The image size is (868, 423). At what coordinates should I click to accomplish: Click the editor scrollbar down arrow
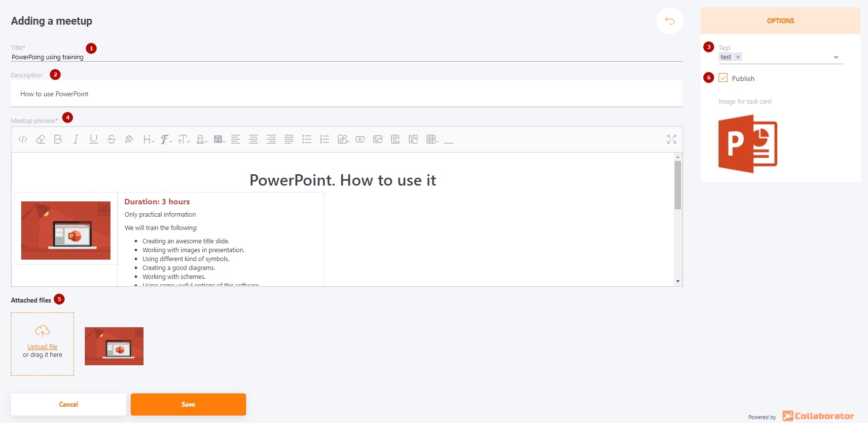(678, 281)
